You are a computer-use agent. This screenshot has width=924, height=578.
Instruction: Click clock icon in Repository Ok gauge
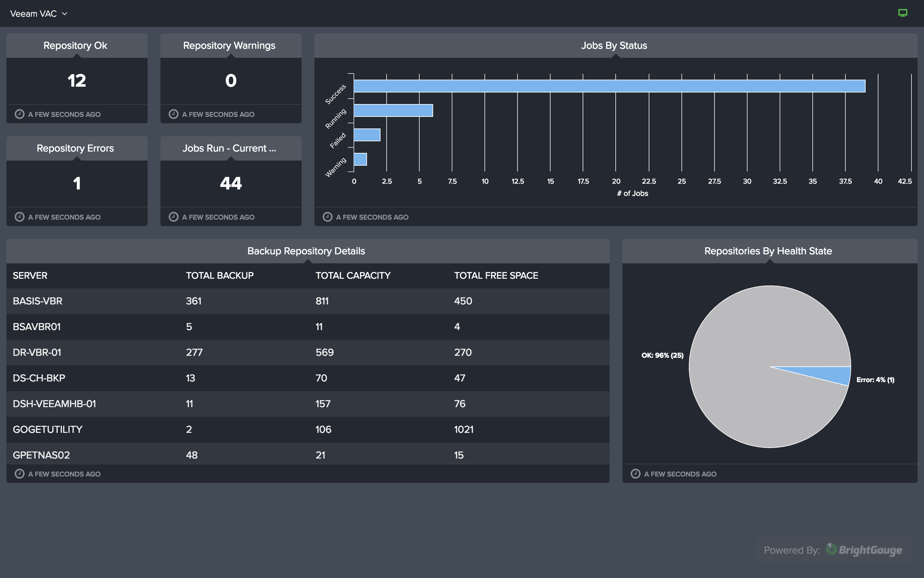(x=20, y=114)
